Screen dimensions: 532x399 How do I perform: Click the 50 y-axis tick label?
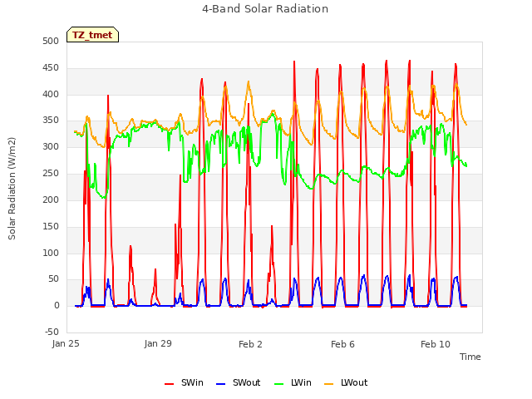[53, 279]
